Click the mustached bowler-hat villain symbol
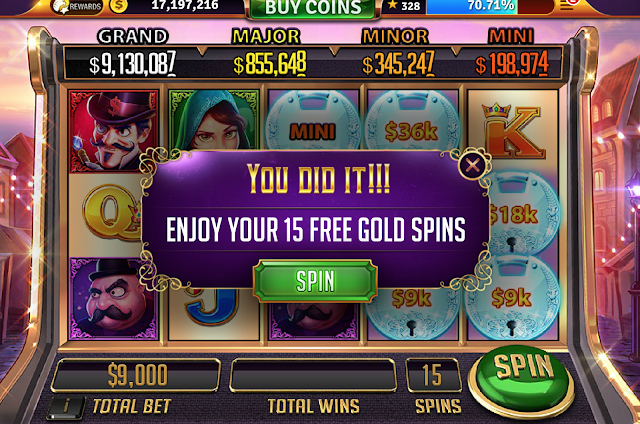 [x=114, y=299]
